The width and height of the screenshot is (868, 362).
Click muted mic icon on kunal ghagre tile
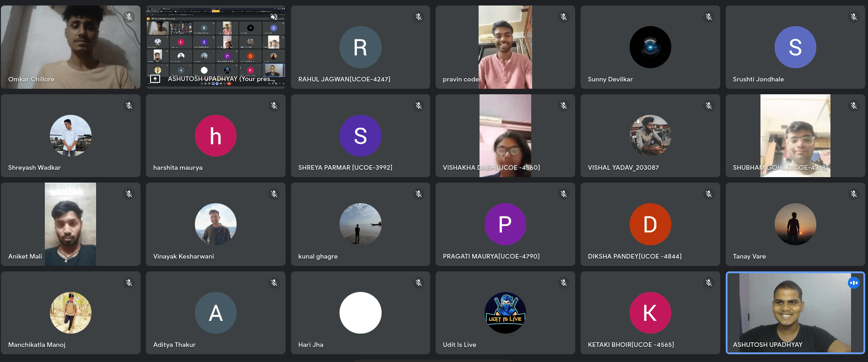click(419, 194)
